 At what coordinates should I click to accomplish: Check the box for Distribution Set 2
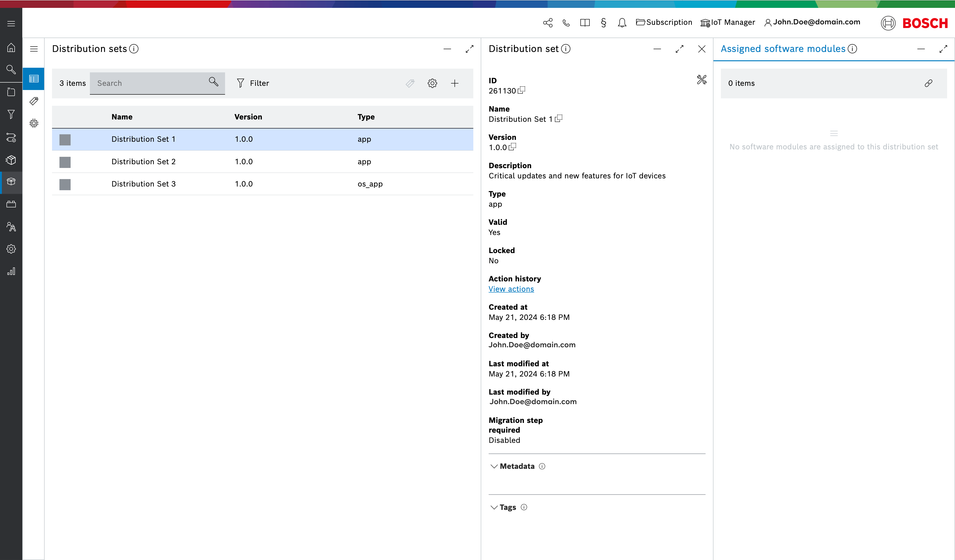tap(65, 162)
